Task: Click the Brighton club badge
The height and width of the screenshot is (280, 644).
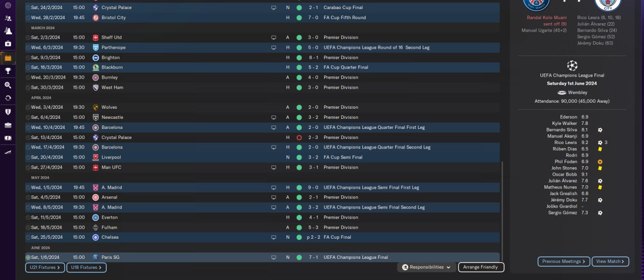Action: (x=96, y=57)
